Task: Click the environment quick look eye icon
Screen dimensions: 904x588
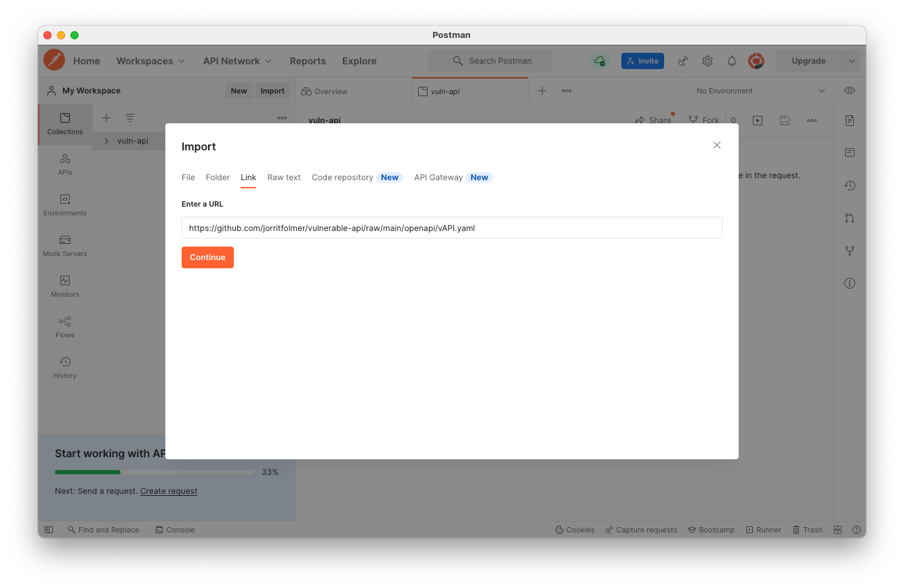Action: (x=850, y=91)
